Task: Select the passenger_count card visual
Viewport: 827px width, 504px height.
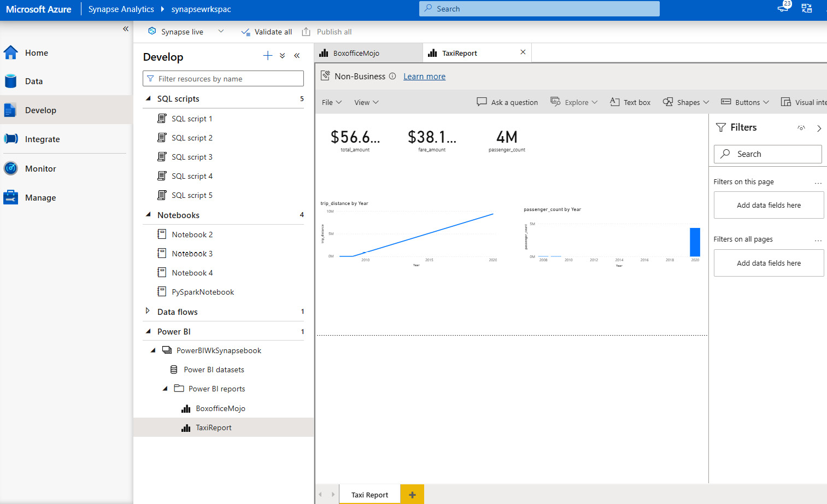Action: click(x=507, y=140)
